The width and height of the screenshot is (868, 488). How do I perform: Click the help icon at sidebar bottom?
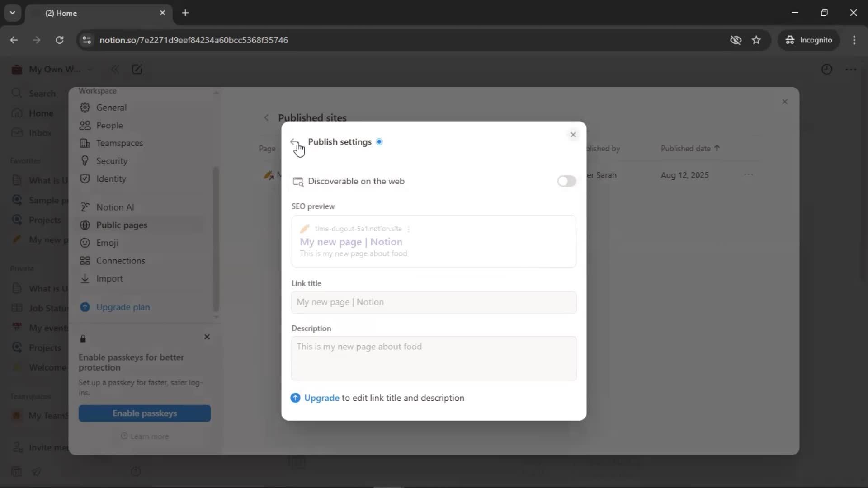click(136, 472)
